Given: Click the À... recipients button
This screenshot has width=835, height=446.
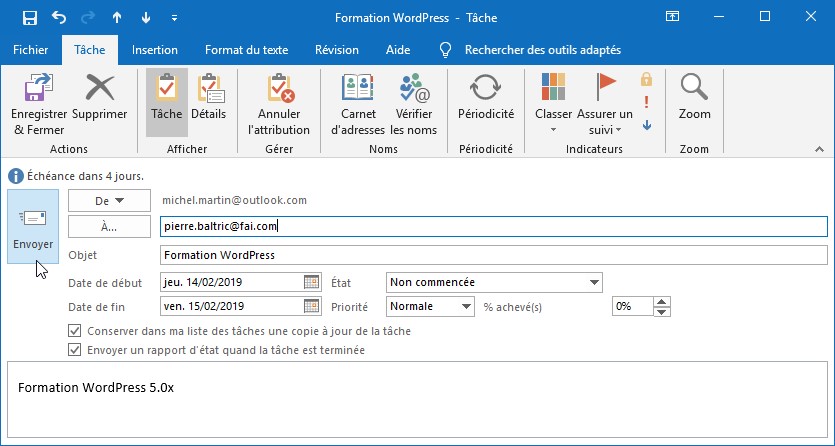Looking at the screenshot, I should click(x=109, y=227).
